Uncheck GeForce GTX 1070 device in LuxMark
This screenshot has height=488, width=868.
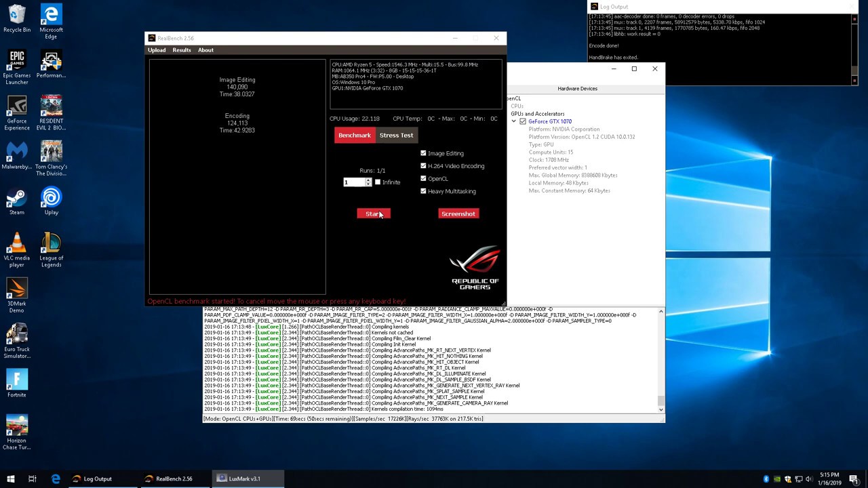pos(523,121)
